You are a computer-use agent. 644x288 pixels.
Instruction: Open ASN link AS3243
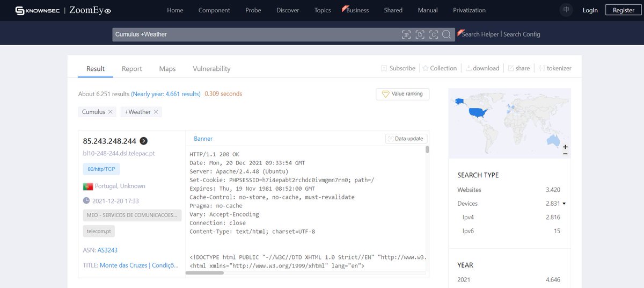click(107, 250)
